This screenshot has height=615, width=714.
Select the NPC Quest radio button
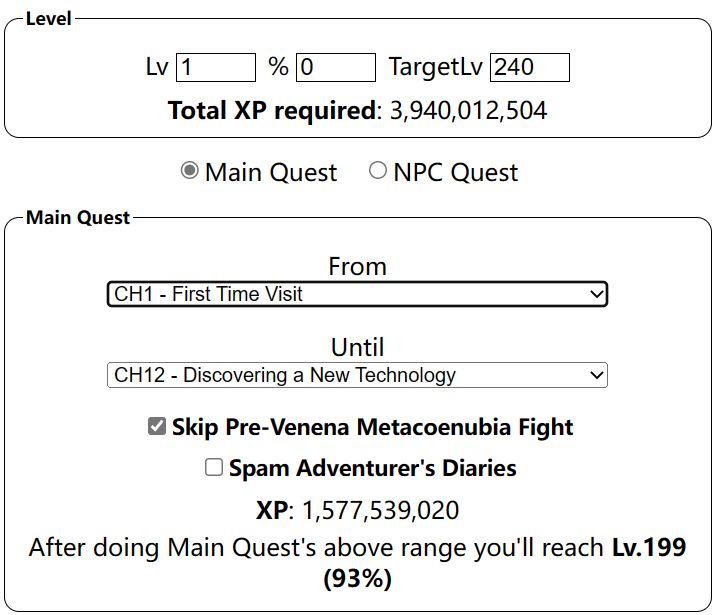378,171
